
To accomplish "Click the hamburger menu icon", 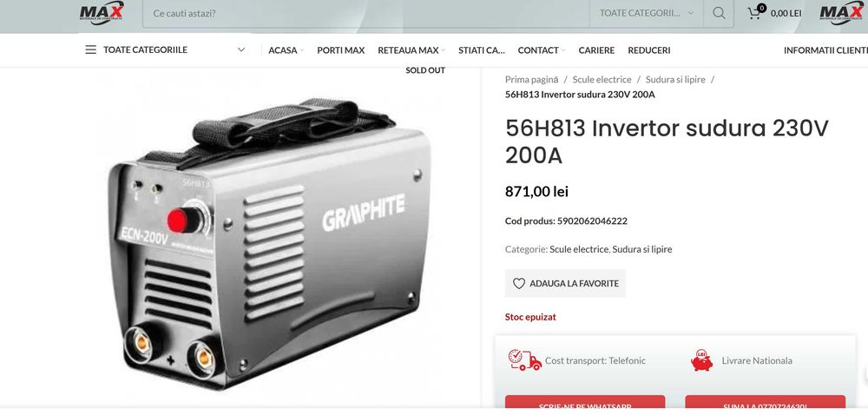I will click(x=91, y=49).
